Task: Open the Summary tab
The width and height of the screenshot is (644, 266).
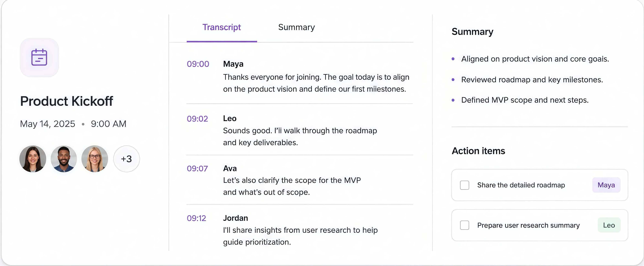Action: click(296, 27)
